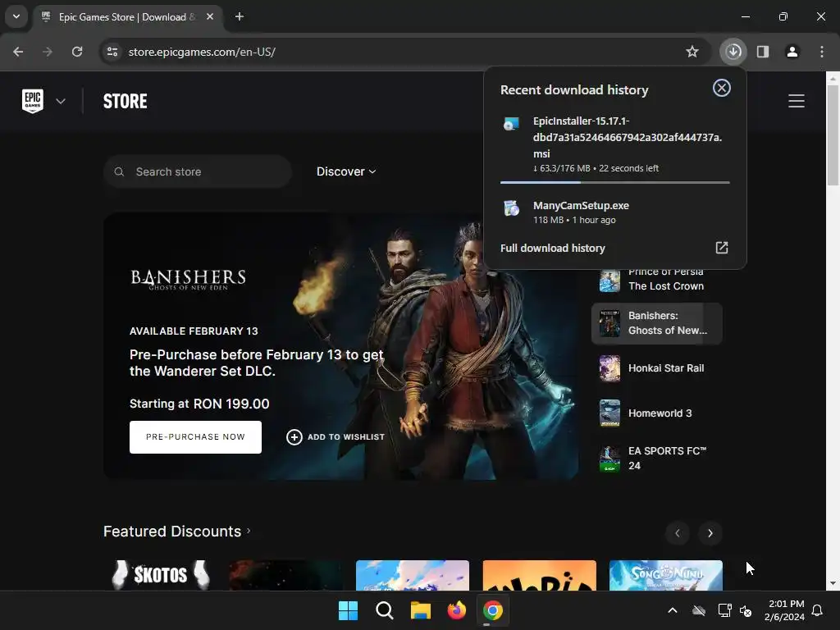Image resolution: width=840 pixels, height=630 pixels.
Task: Open Full download history link
Action: tap(552, 248)
